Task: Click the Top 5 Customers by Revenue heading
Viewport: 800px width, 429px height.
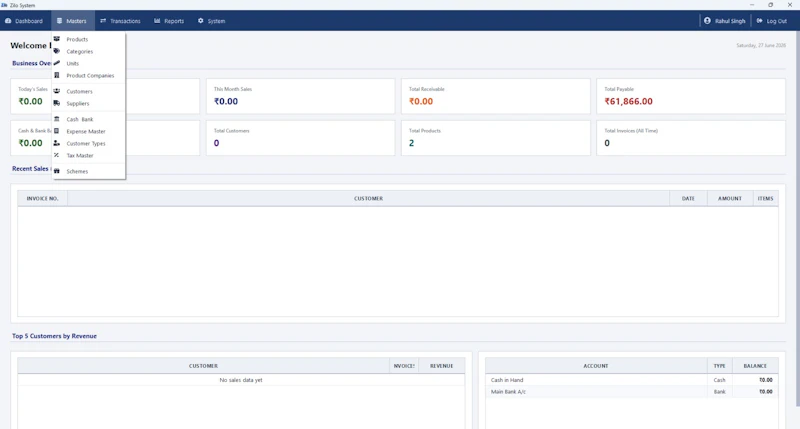Action: tap(54, 336)
